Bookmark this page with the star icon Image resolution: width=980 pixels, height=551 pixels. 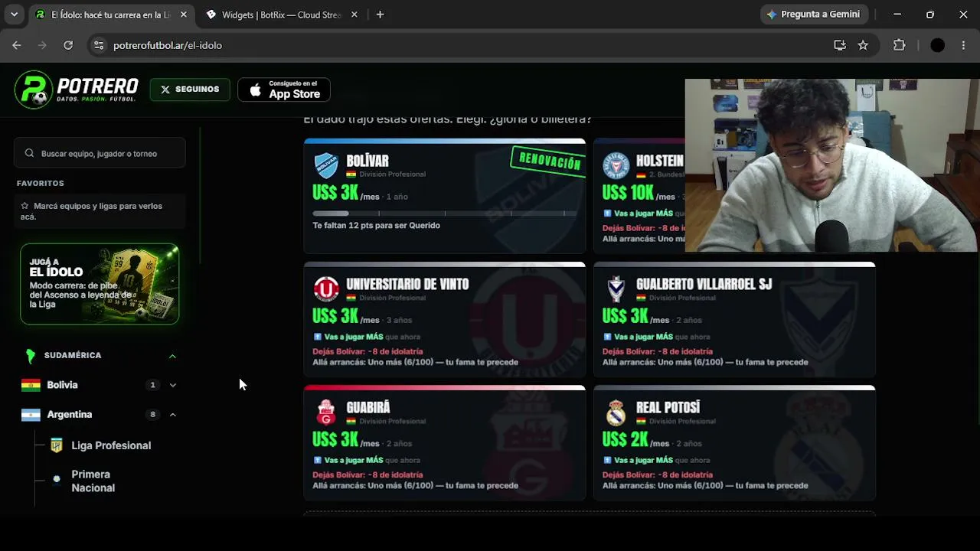[863, 45]
